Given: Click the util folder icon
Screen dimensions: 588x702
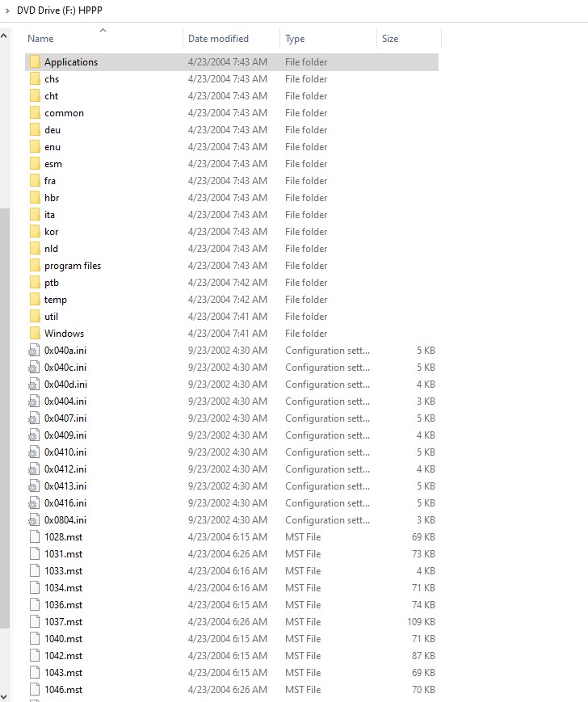Looking at the screenshot, I should (34, 317).
